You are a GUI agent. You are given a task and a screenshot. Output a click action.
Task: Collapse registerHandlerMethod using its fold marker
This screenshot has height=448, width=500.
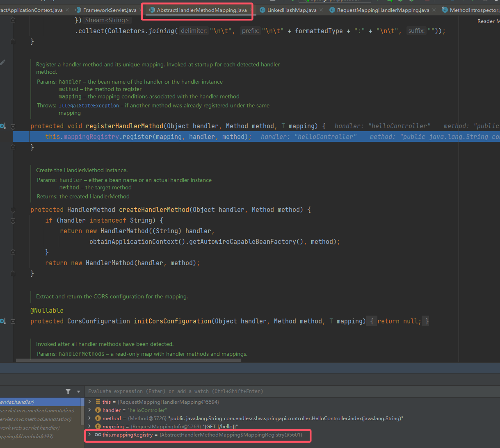coord(13,126)
